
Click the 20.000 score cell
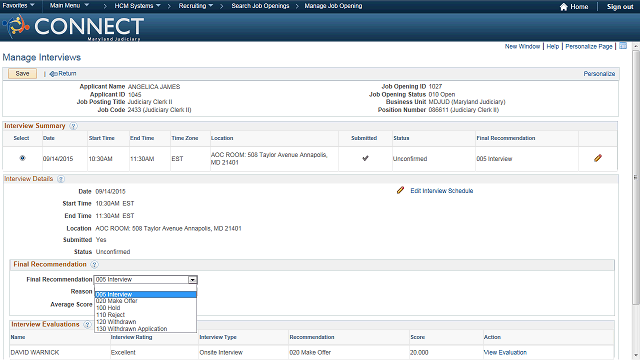[419, 352]
